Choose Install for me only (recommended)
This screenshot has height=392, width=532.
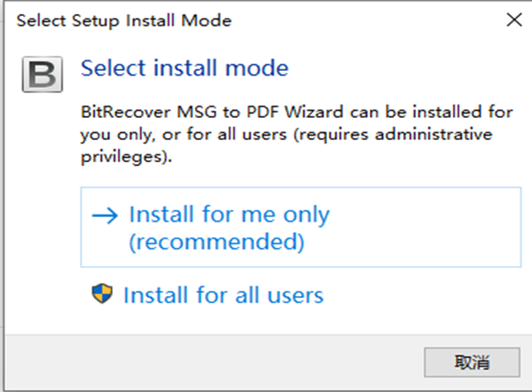[301, 227]
